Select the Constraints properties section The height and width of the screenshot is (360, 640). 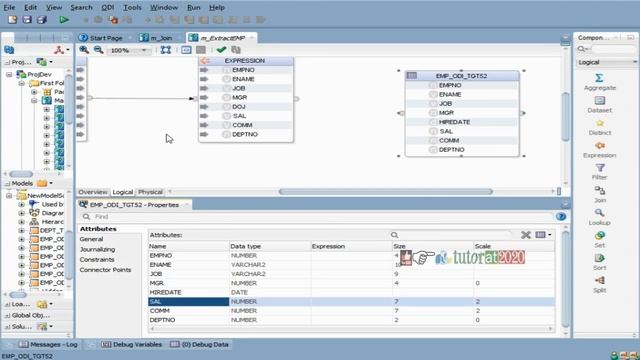(97, 260)
